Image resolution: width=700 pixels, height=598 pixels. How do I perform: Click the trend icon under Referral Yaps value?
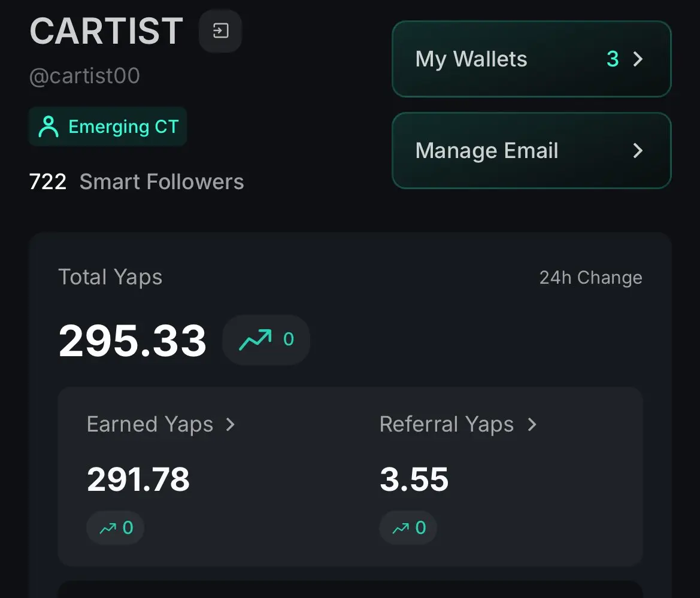[x=401, y=528]
